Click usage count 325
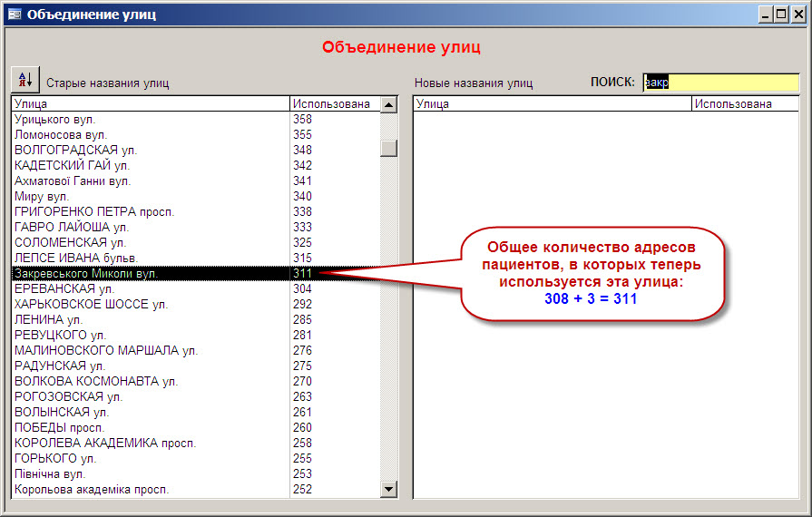This screenshot has height=517, width=812. [302, 243]
